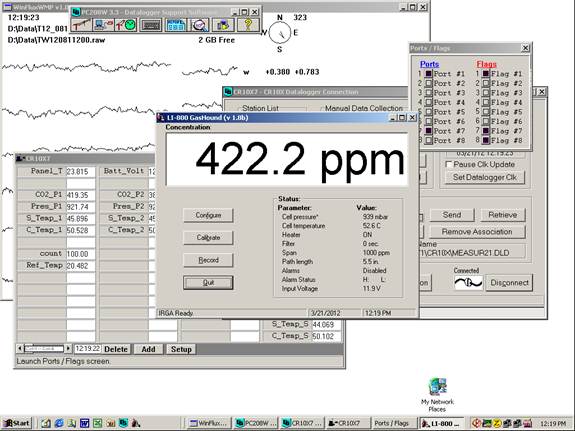Click the Ref_Temp value field 20.482
This screenshot has height=431, width=575.
(80, 266)
